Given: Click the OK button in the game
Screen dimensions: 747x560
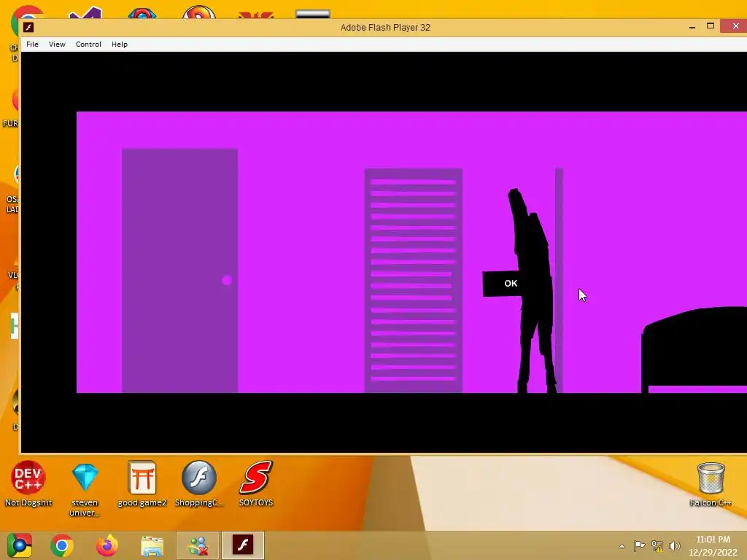Looking at the screenshot, I should [x=502, y=284].
